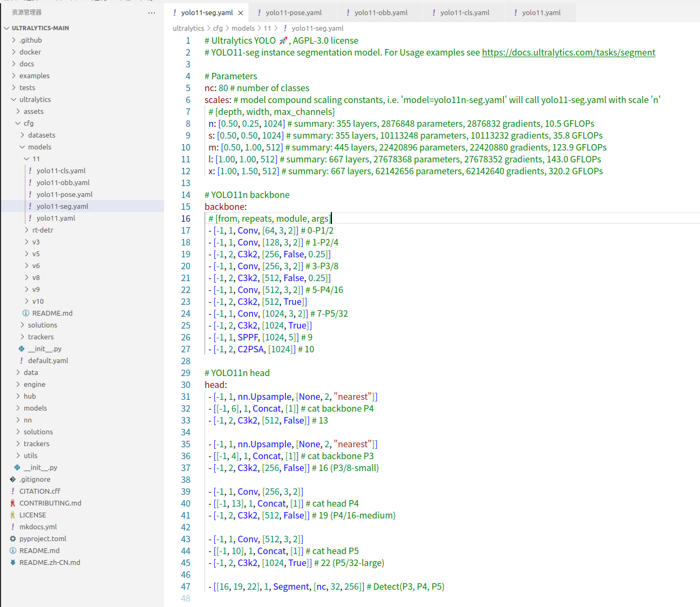Close the yolo11-seg.yaml tab
This screenshot has height=607, width=700.
[x=241, y=13]
